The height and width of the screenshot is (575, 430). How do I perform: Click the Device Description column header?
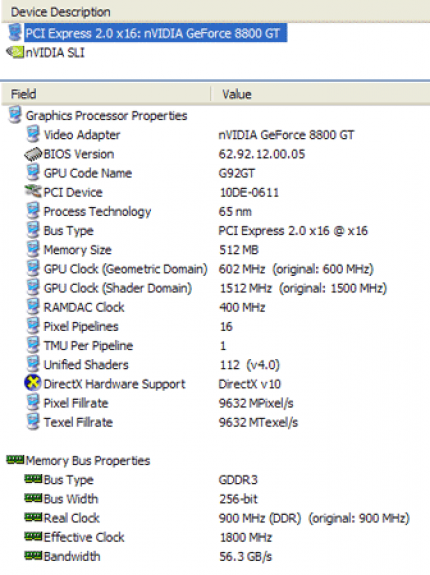tap(216, 12)
